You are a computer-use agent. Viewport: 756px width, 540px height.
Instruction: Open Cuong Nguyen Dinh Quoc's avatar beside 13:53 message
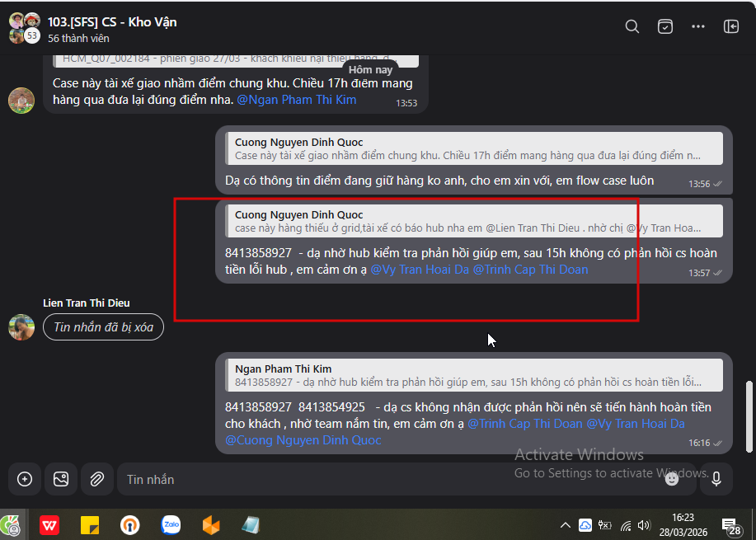click(x=21, y=101)
